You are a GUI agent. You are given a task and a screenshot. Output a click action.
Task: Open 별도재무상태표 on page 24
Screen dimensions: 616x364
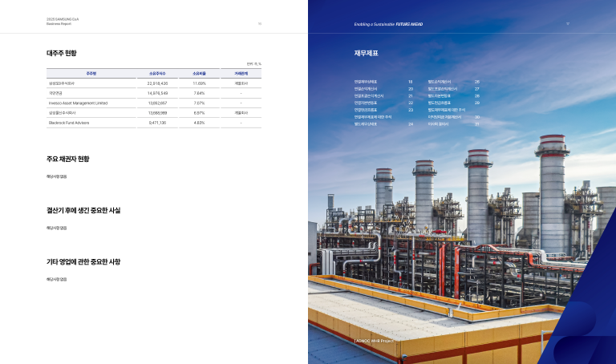point(366,124)
